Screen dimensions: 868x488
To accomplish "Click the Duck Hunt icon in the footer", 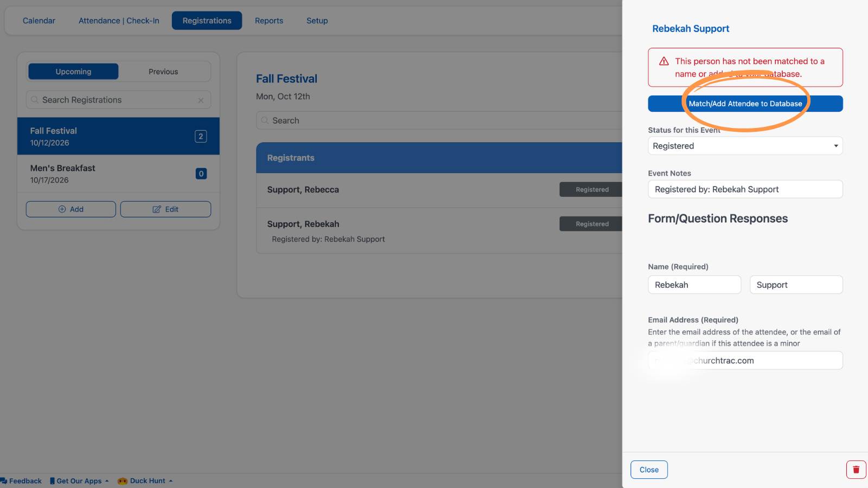I will click(123, 481).
